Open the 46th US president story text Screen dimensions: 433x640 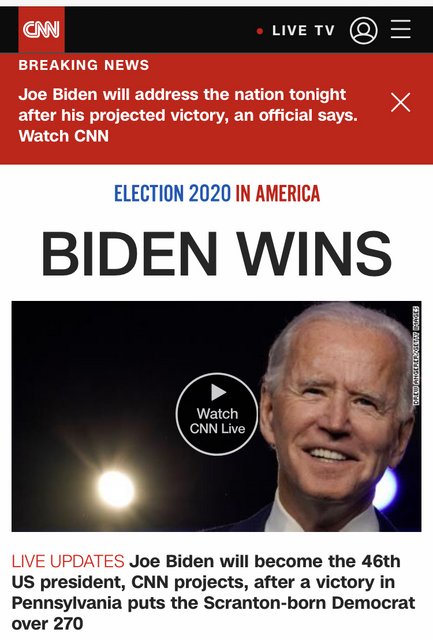click(x=213, y=593)
